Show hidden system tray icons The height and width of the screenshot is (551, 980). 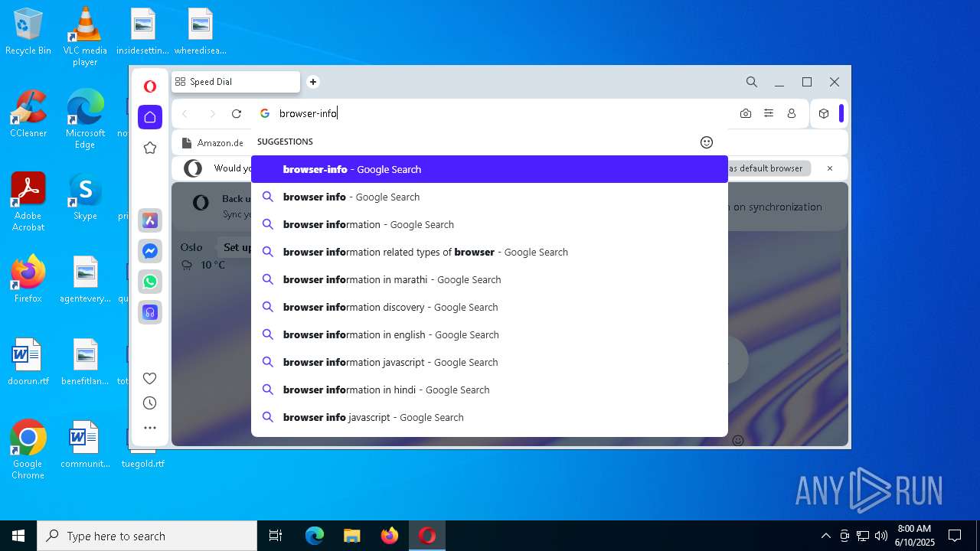click(x=825, y=536)
